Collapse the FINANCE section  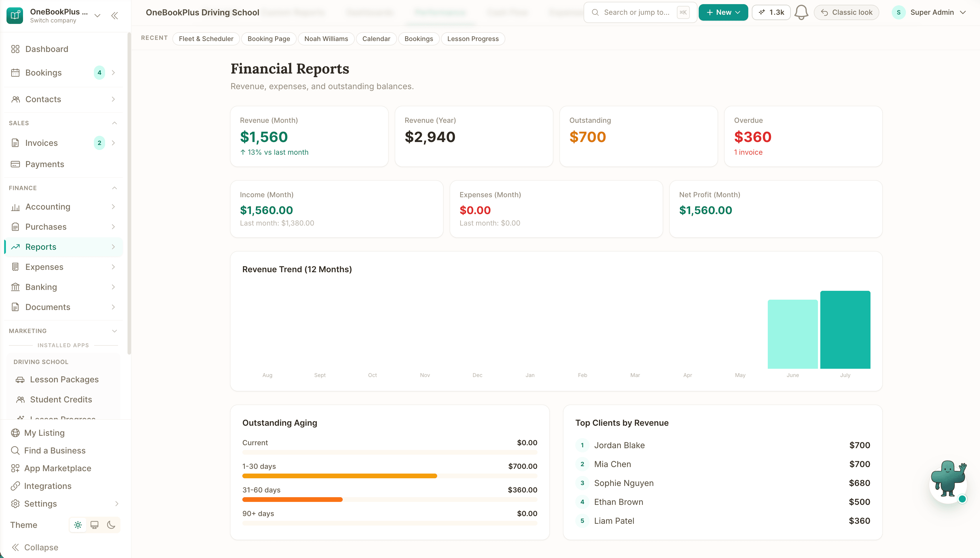tap(114, 188)
